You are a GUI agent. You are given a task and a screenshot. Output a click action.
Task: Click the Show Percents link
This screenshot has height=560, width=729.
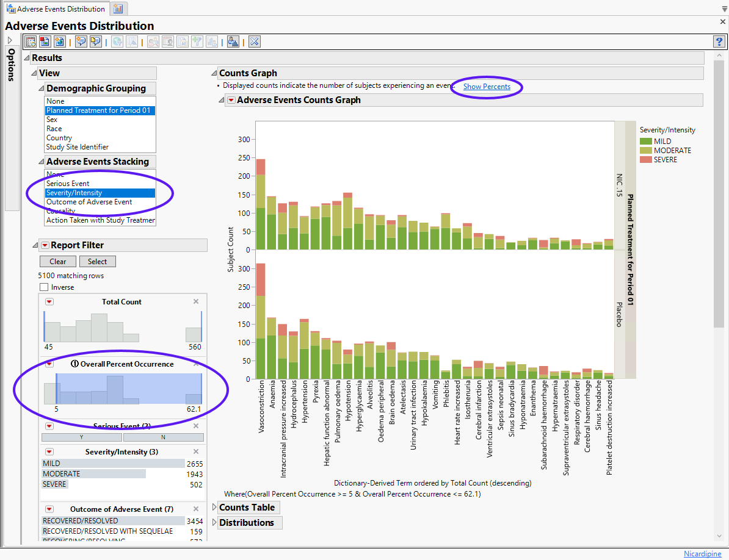pyautogui.click(x=487, y=87)
